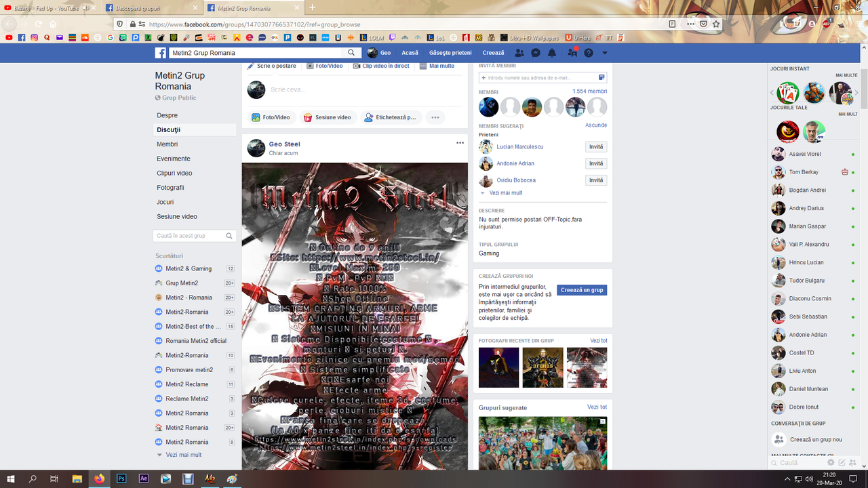Open the Help question mark icon
The image size is (868, 488).
(589, 53)
